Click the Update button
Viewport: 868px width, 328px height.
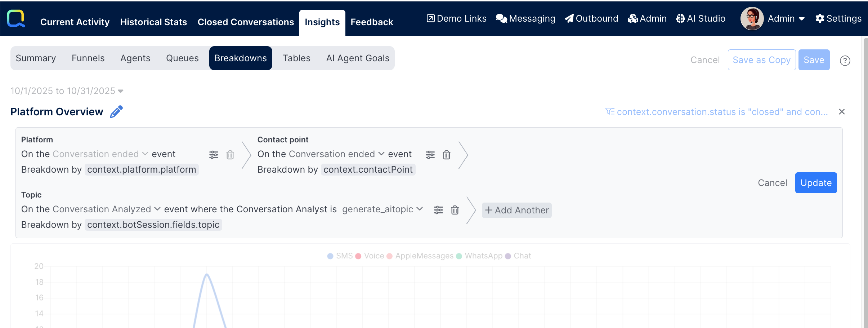[x=816, y=183]
